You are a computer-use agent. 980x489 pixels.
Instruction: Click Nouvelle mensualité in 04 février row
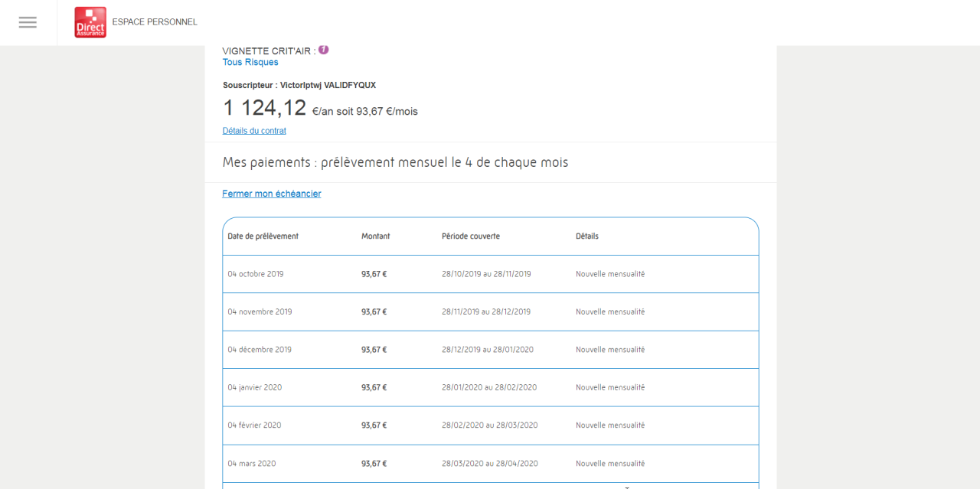(610, 425)
